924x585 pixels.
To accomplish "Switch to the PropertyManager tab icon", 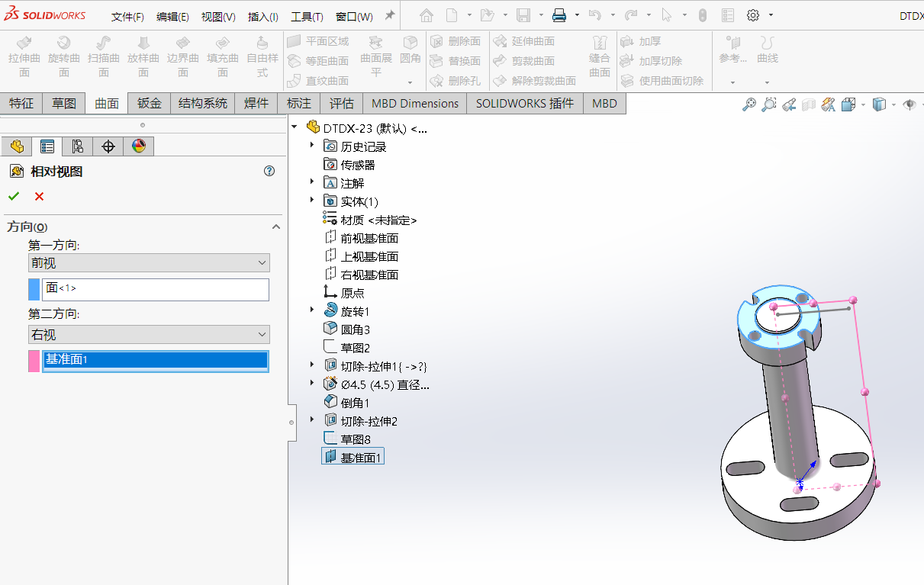I will [x=47, y=146].
